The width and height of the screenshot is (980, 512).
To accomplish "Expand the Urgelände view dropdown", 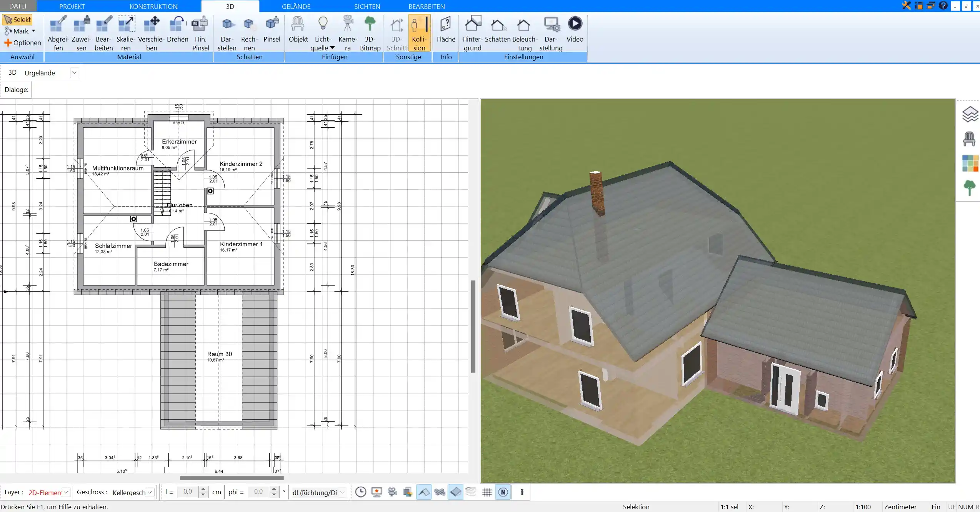I will pyautogui.click(x=75, y=73).
